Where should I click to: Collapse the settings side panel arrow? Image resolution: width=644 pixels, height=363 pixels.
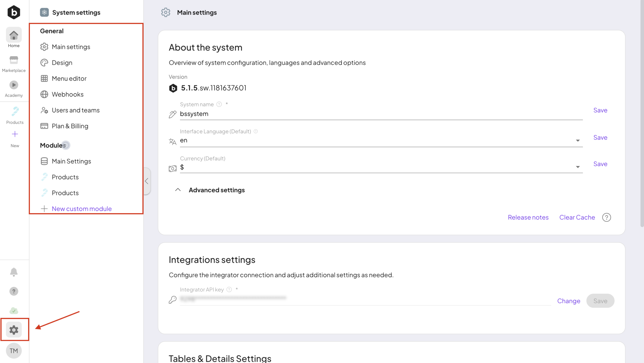(x=147, y=181)
